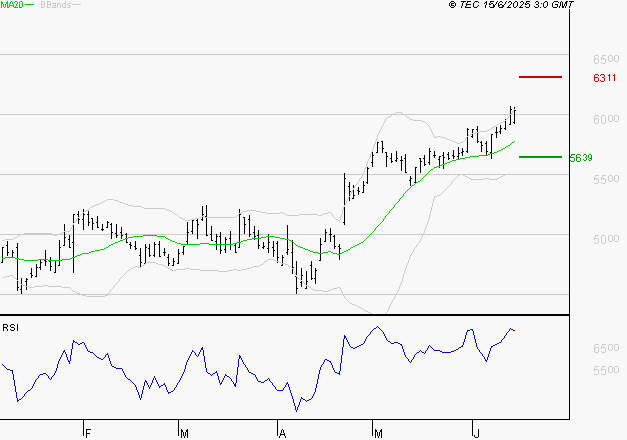Click the green support line marker

[x=541, y=157]
